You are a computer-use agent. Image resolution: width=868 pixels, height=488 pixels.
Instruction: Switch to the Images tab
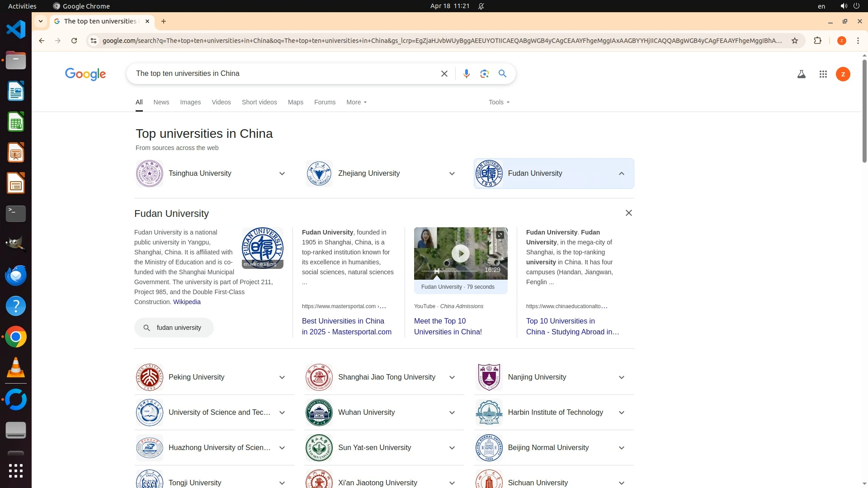pyautogui.click(x=190, y=102)
